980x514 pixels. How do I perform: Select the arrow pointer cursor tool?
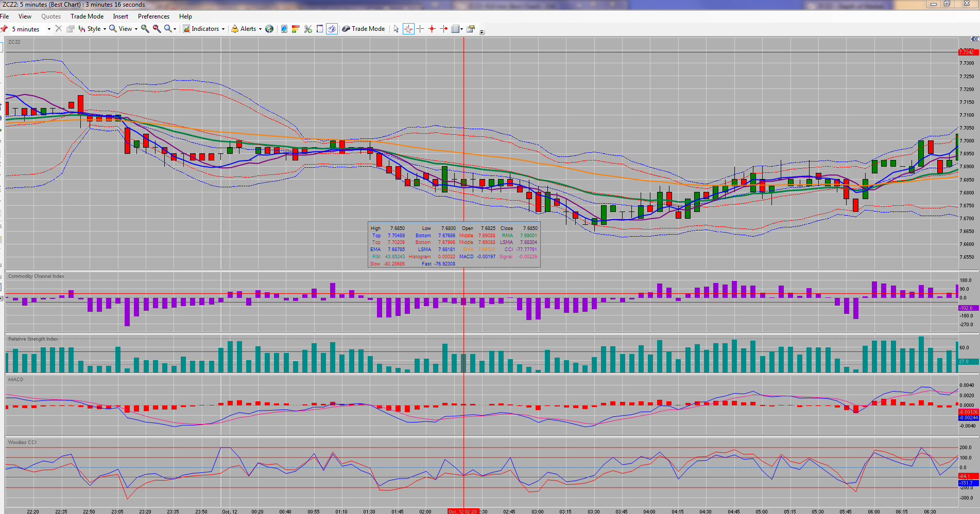[396, 29]
